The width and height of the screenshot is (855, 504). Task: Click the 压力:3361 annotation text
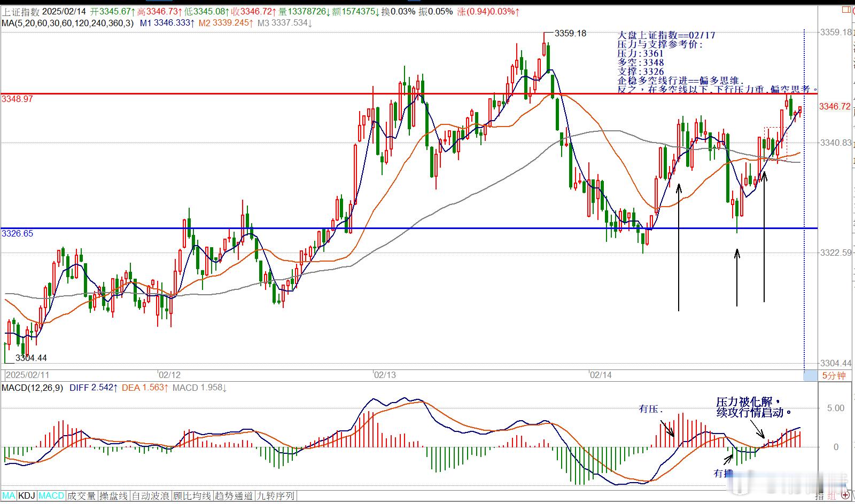640,53
